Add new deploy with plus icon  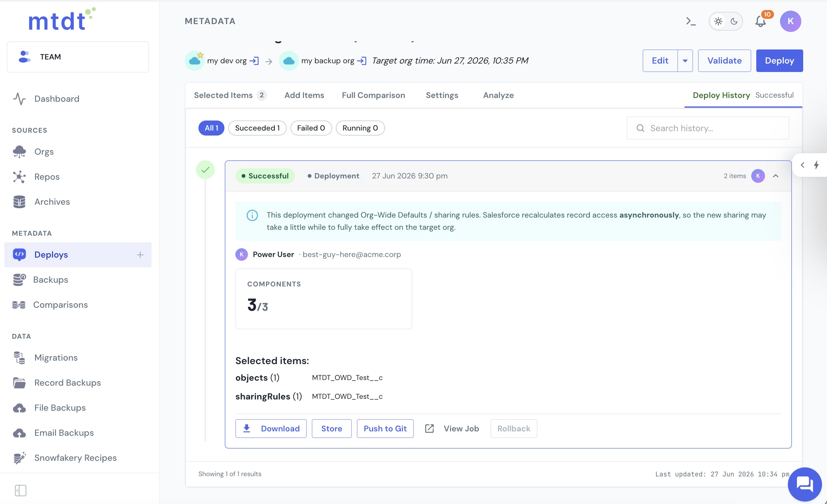tap(140, 255)
